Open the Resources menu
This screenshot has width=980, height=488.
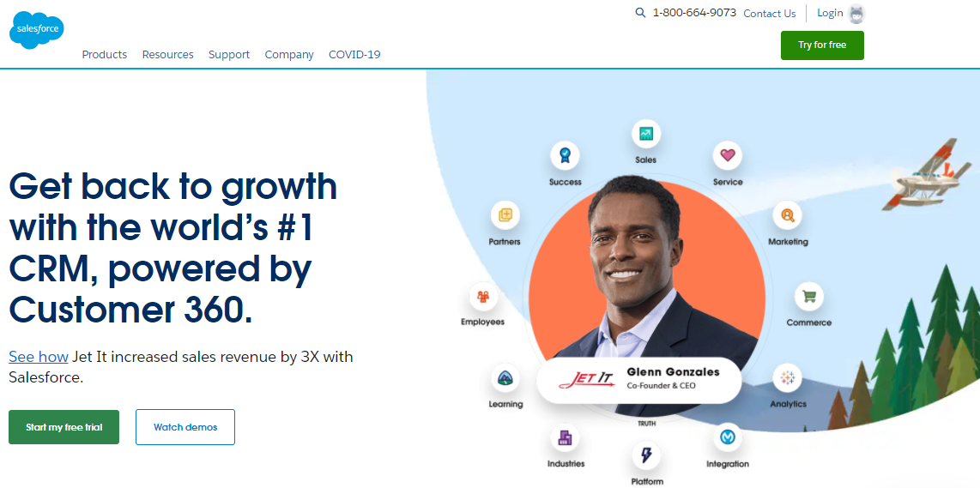coord(167,54)
